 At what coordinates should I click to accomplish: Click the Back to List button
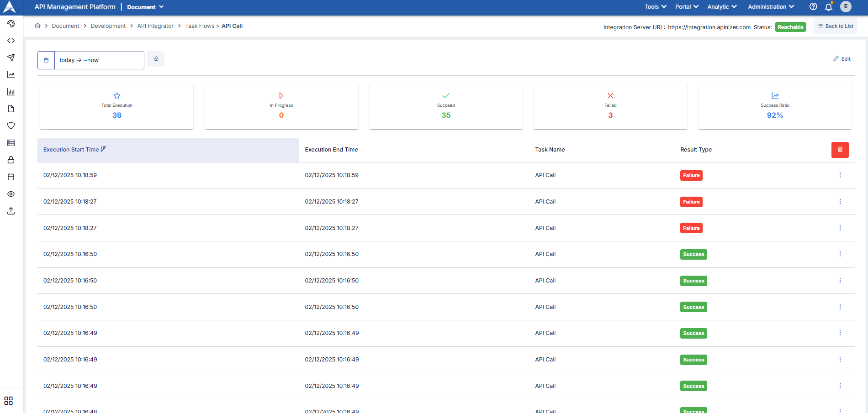835,26
